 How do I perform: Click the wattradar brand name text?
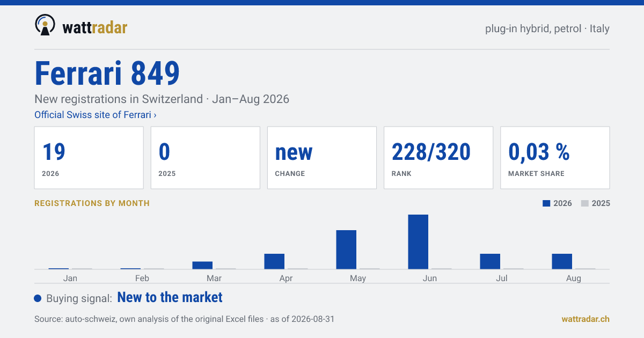94,27
